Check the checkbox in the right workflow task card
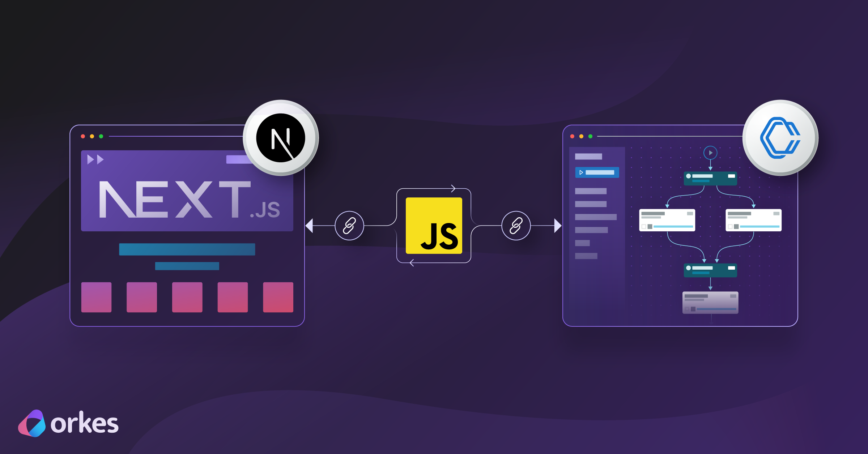Screen dimensions: 868x454 pyautogui.click(x=731, y=227)
